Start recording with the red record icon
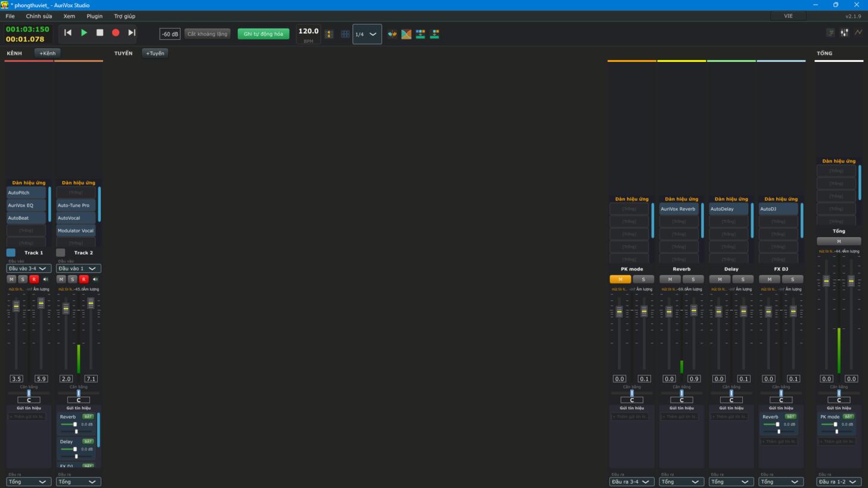This screenshot has height=488, width=868. [x=116, y=33]
